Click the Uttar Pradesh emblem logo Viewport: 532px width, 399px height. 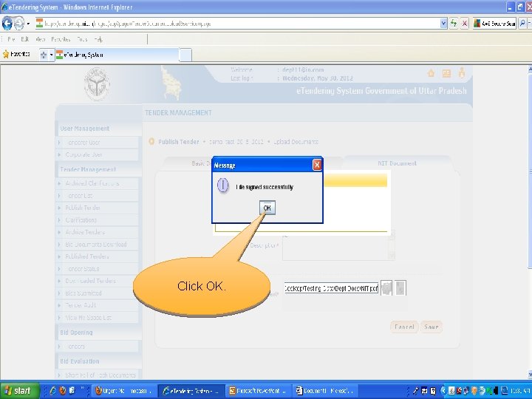(97, 83)
